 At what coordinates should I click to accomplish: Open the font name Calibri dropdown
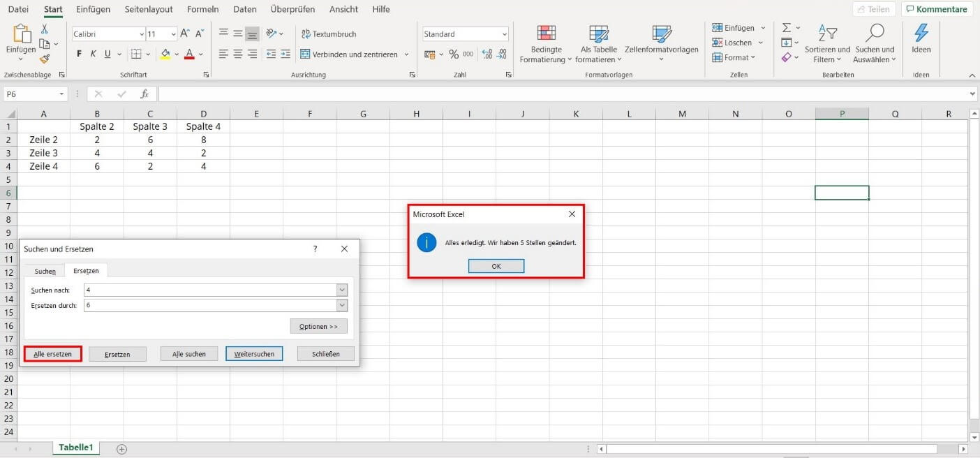[x=140, y=34]
